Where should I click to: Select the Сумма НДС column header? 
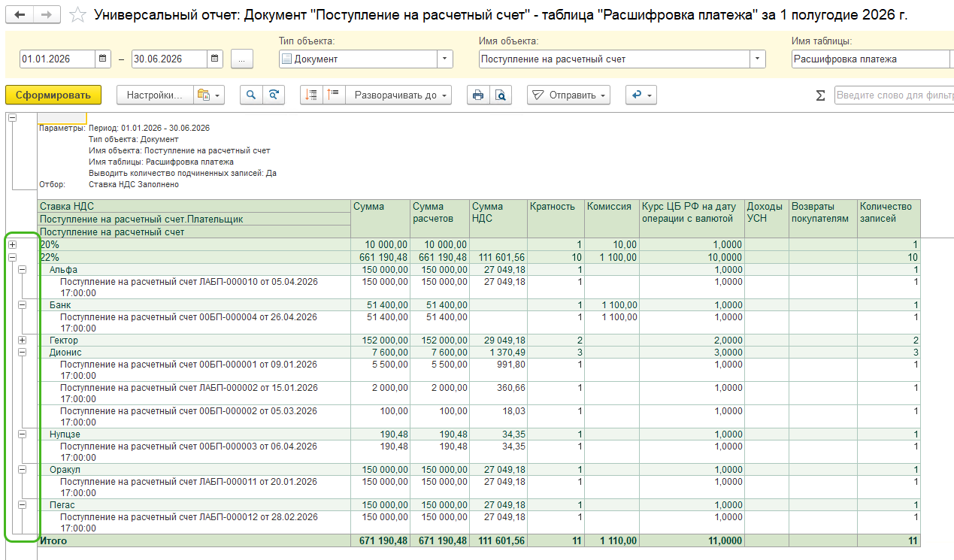[498, 219]
